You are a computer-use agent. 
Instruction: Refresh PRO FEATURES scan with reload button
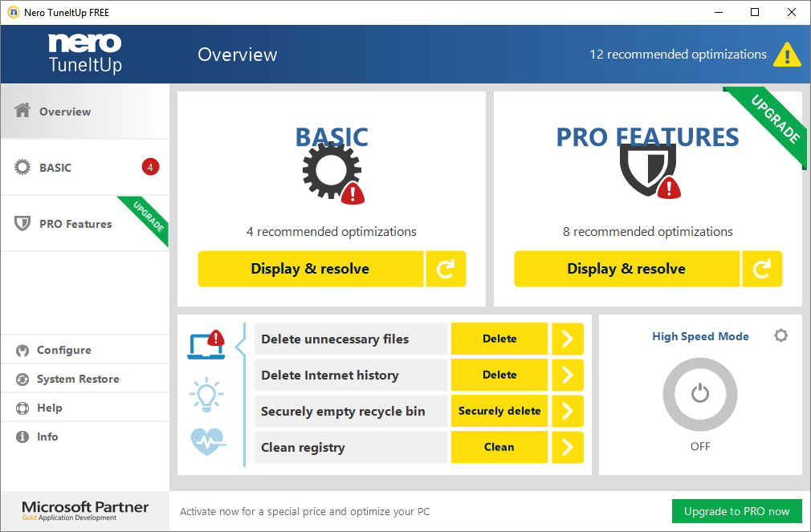(x=762, y=269)
